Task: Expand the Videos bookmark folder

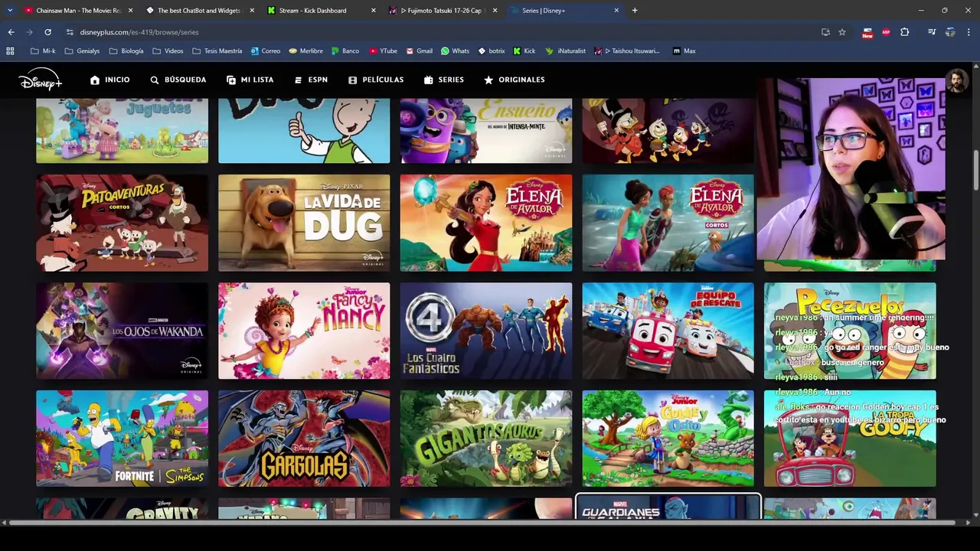Action: (x=168, y=51)
